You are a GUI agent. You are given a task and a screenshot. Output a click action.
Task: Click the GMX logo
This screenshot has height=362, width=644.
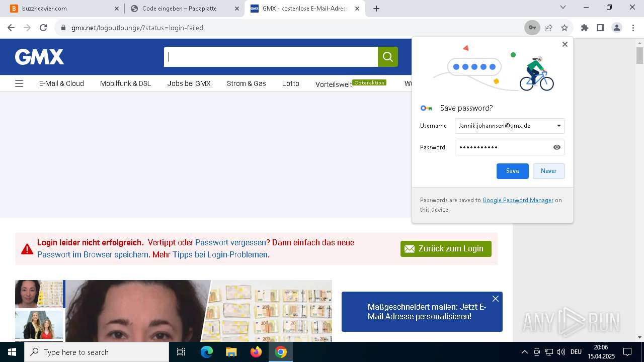(x=39, y=57)
